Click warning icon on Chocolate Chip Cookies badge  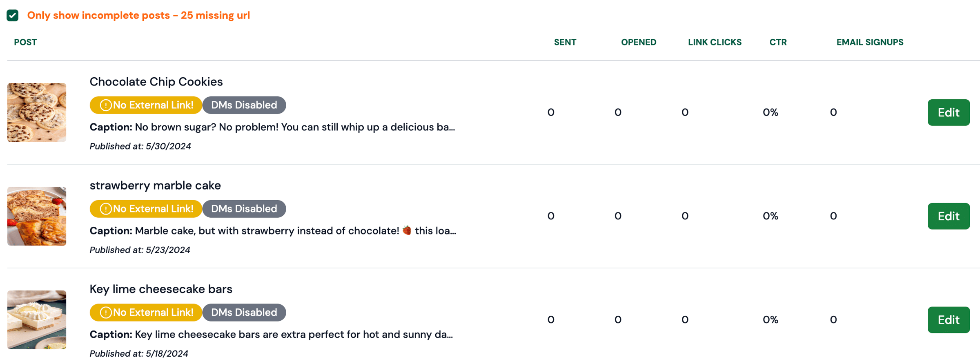106,105
